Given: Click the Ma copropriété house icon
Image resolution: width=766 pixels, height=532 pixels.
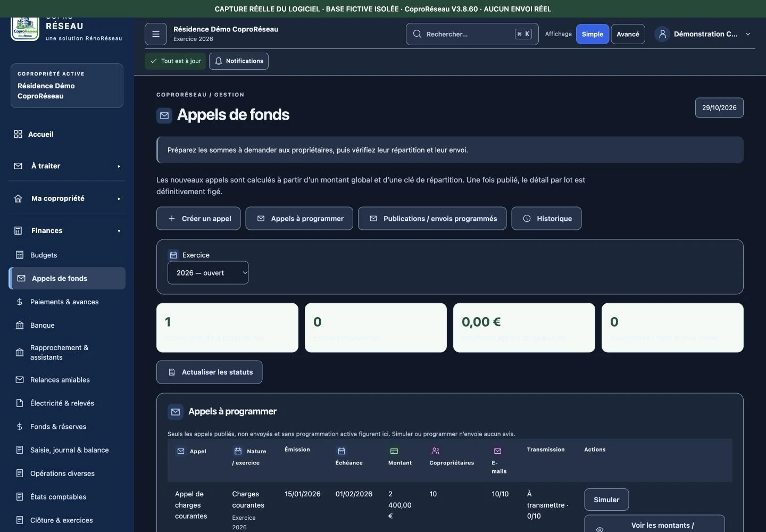Looking at the screenshot, I should pyautogui.click(x=18, y=198).
